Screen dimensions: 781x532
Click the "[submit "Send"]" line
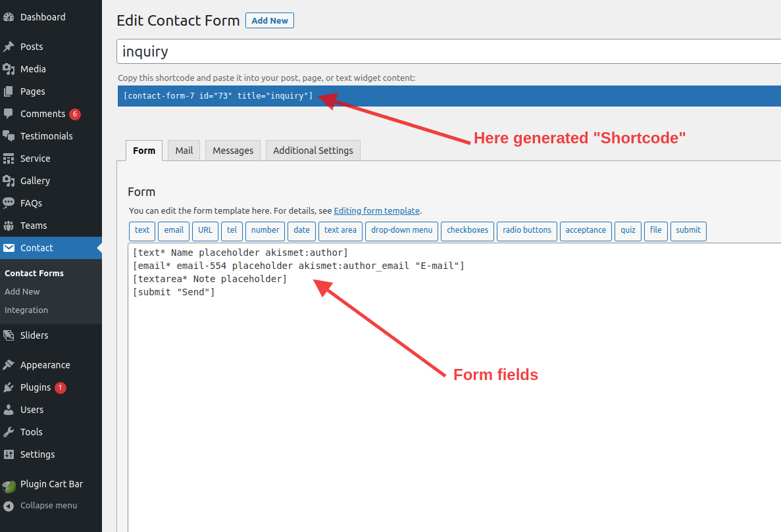click(174, 292)
